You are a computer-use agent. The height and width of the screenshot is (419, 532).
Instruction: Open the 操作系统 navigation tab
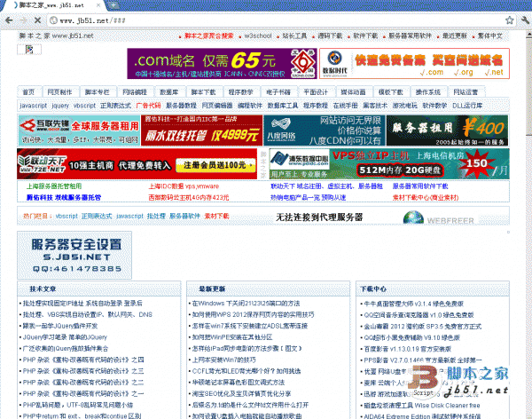tap(428, 92)
